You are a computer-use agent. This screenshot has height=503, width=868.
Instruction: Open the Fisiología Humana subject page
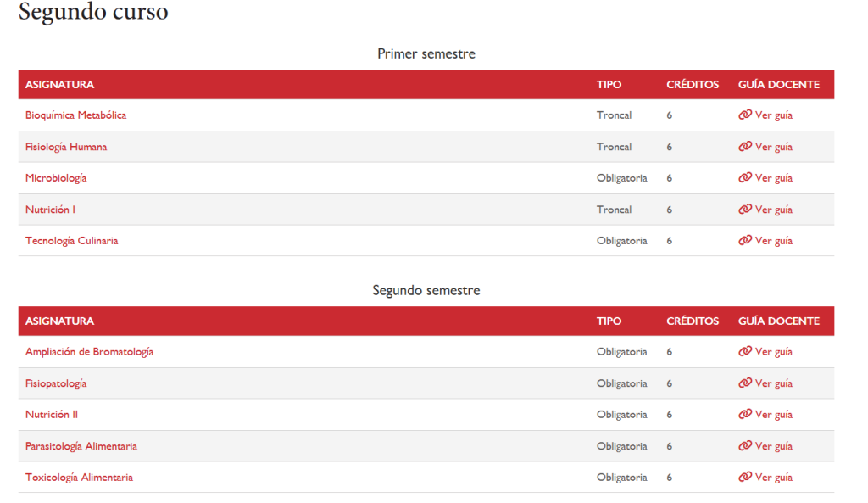point(66,147)
